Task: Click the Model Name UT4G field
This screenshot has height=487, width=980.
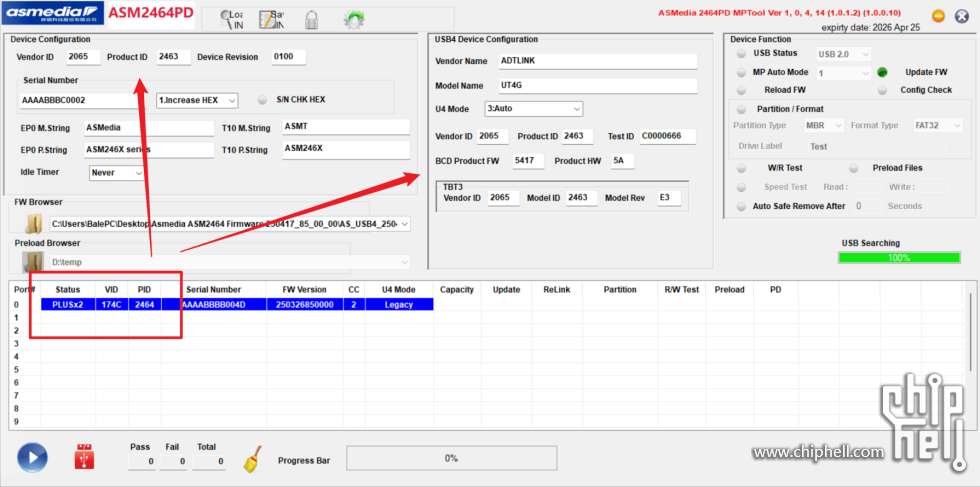Action: pos(598,86)
